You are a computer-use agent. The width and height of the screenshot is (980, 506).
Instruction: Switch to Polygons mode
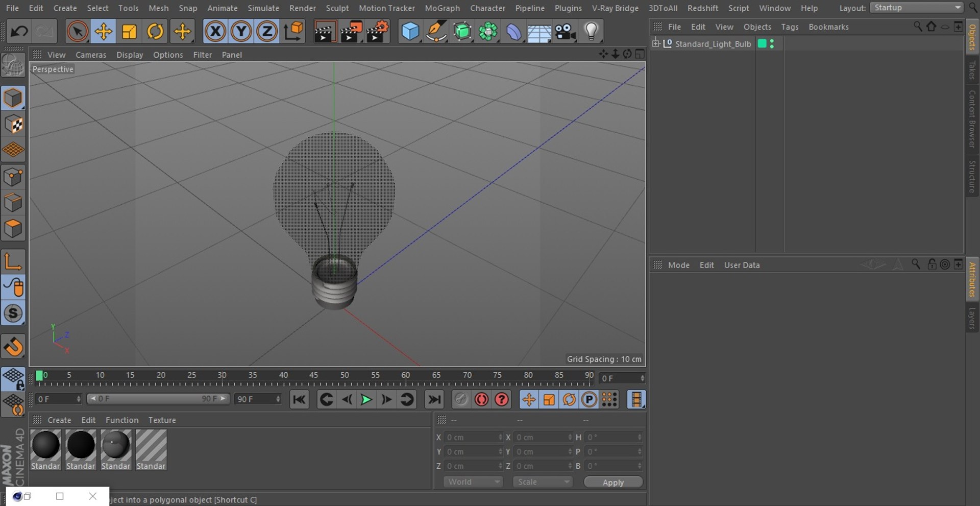coord(13,229)
